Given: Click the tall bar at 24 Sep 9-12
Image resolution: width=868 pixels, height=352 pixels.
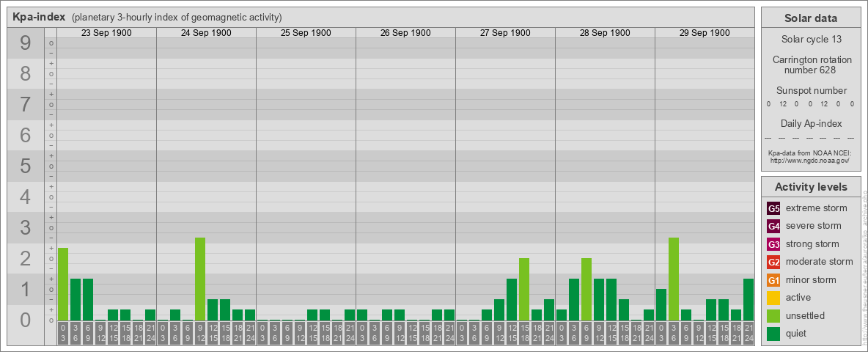Looking at the screenshot, I should tap(200, 279).
